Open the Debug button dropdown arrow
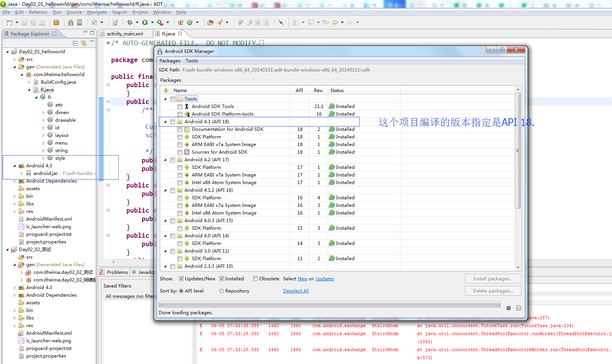 point(137,22)
